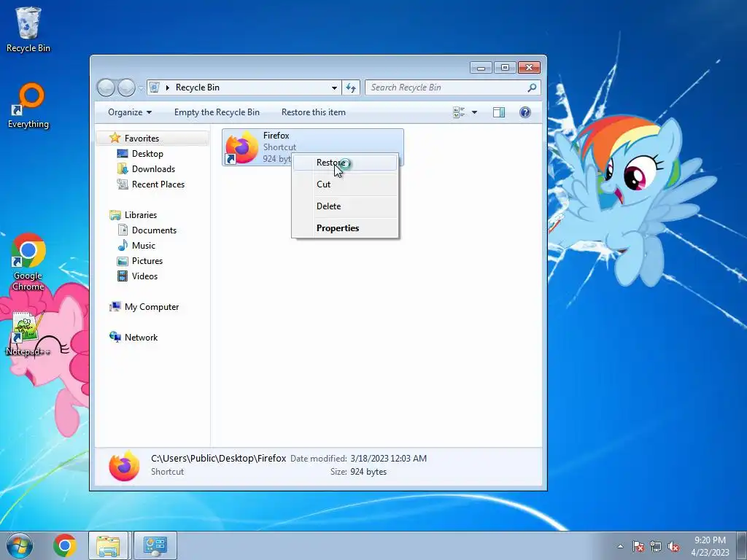Show hidden tray icons arrow
This screenshot has width=747, height=560.
pos(620,546)
